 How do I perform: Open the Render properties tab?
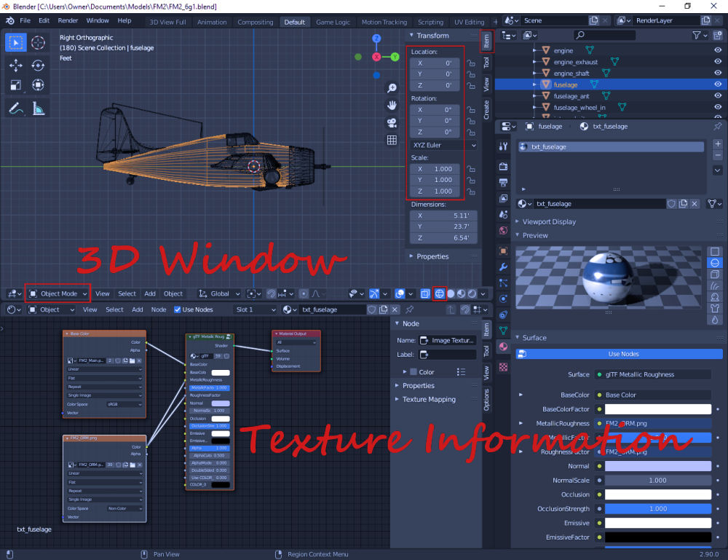click(x=503, y=167)
